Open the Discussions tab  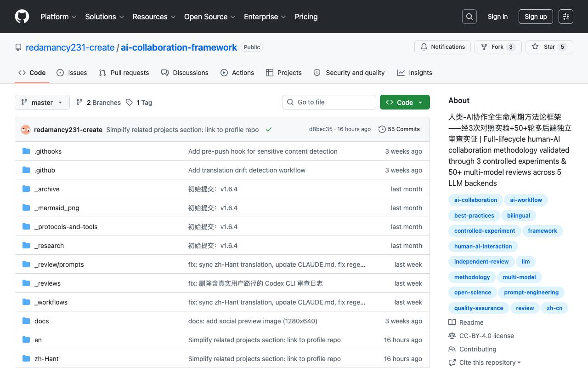[185, 73]
